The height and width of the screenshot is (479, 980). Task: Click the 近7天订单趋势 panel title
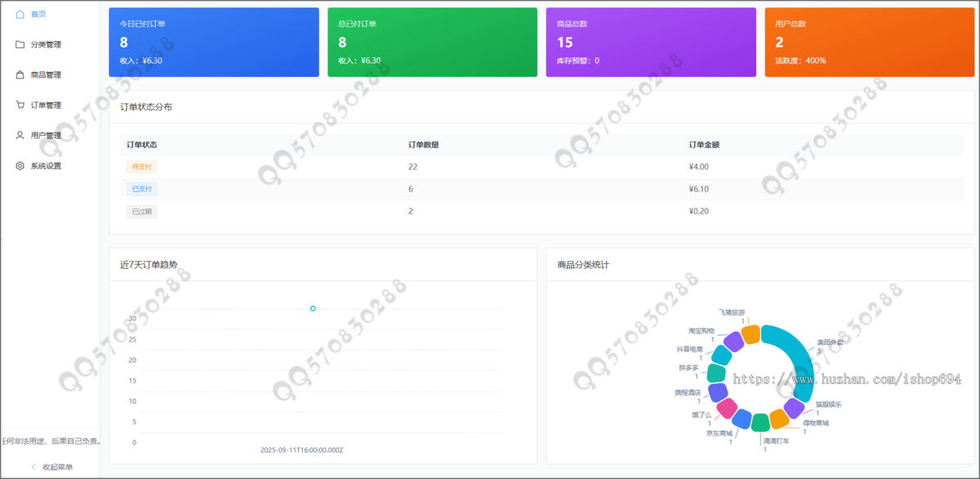tap(149, 265)
